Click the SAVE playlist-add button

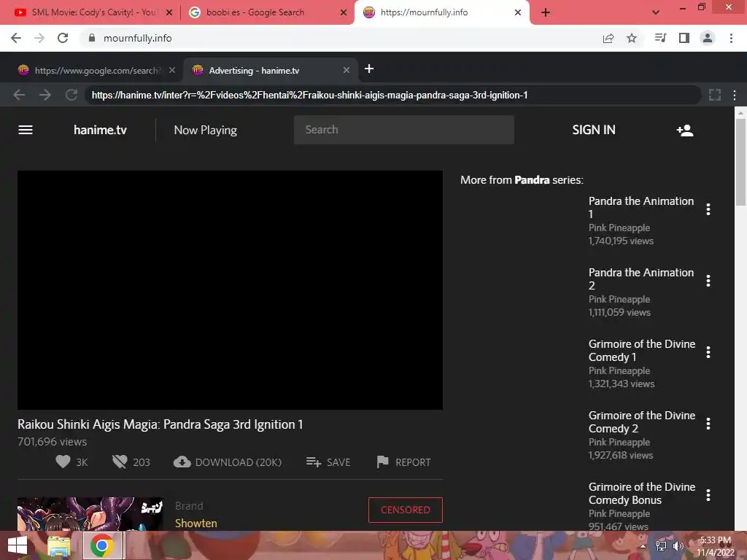(328, 462)
